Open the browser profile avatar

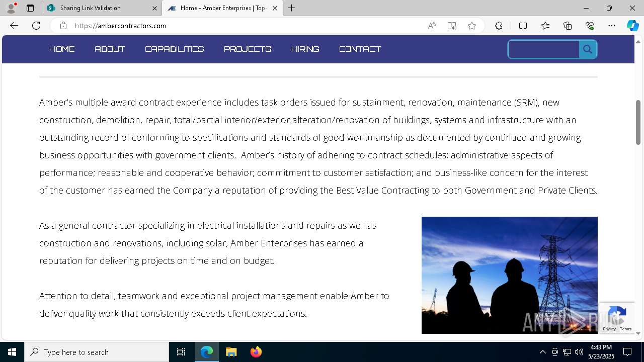click(x=11, y=8)
